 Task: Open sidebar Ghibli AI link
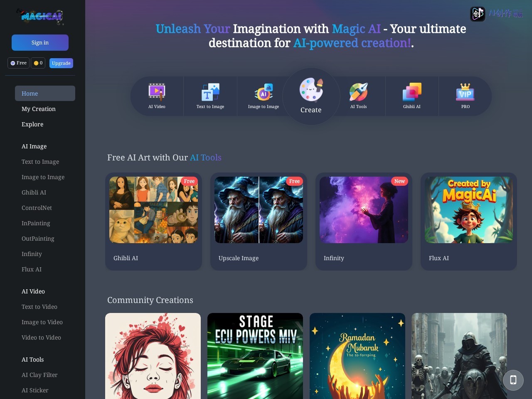click(34, 192)
